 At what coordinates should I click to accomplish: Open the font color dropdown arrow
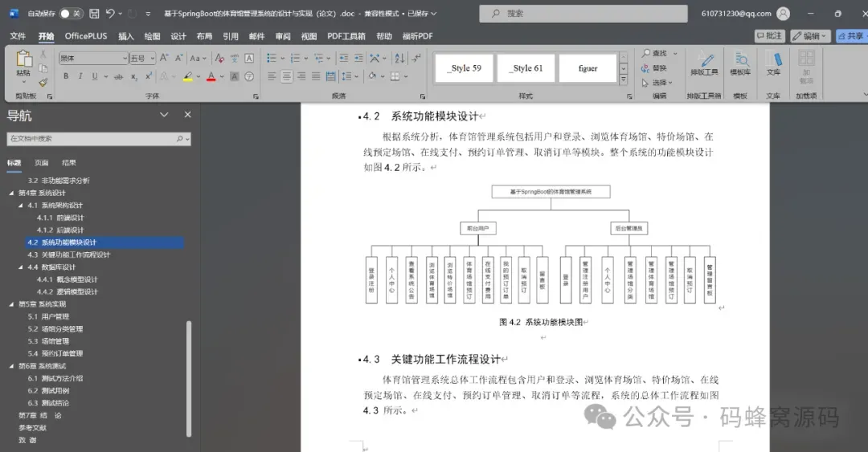[x=221, y=76]
